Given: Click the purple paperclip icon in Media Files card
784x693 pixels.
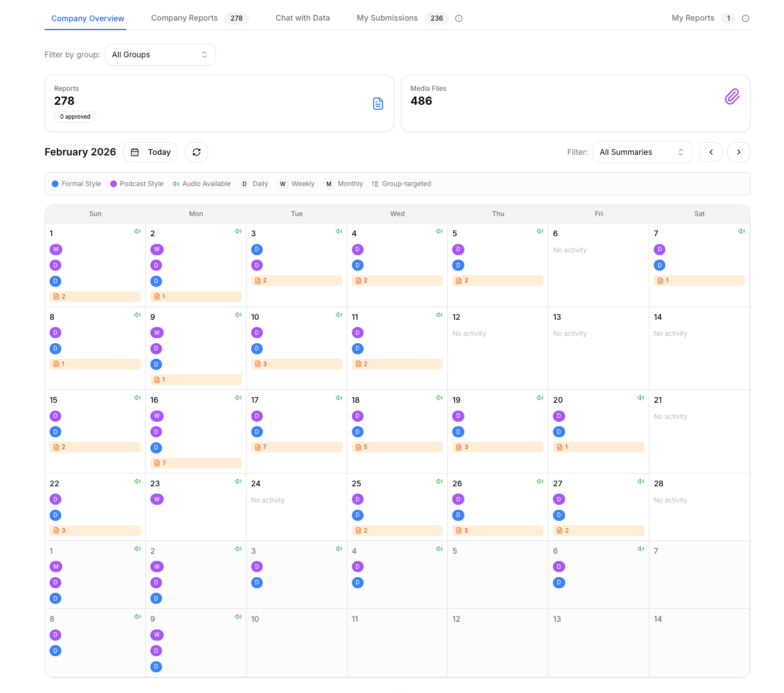Looking at the screenshot, I should (x=732, y=97).
